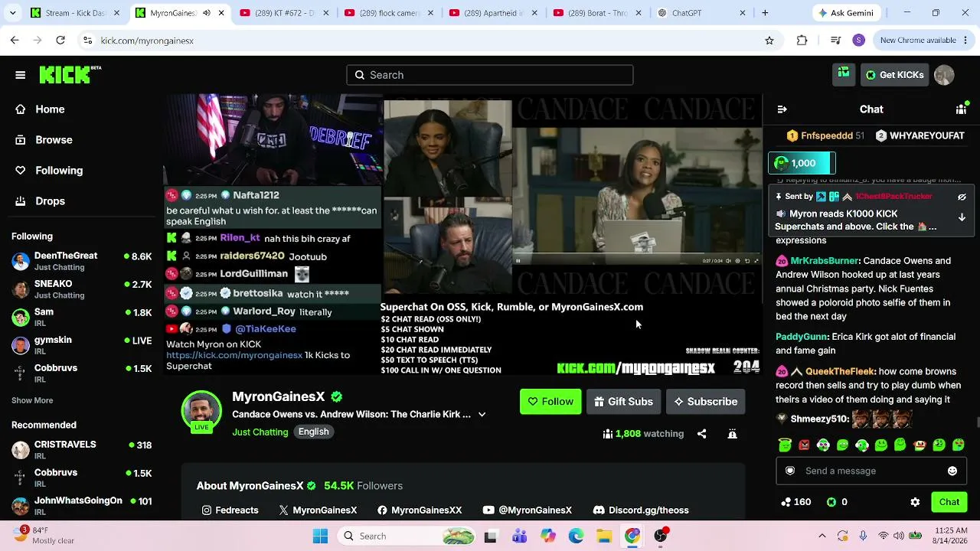Click New Chrome available update button
The height and width of the screenshot is (551, 980).
tap(923, 41)
